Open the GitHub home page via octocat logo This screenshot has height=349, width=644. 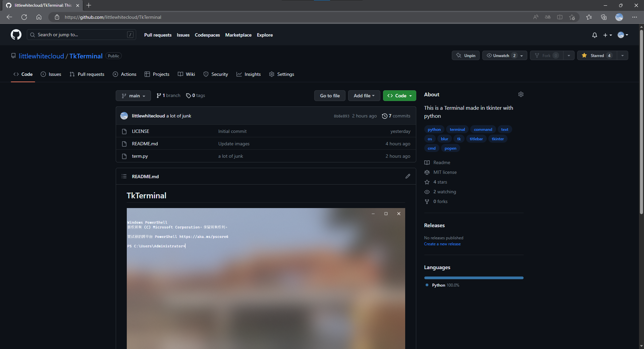point(16,35)
